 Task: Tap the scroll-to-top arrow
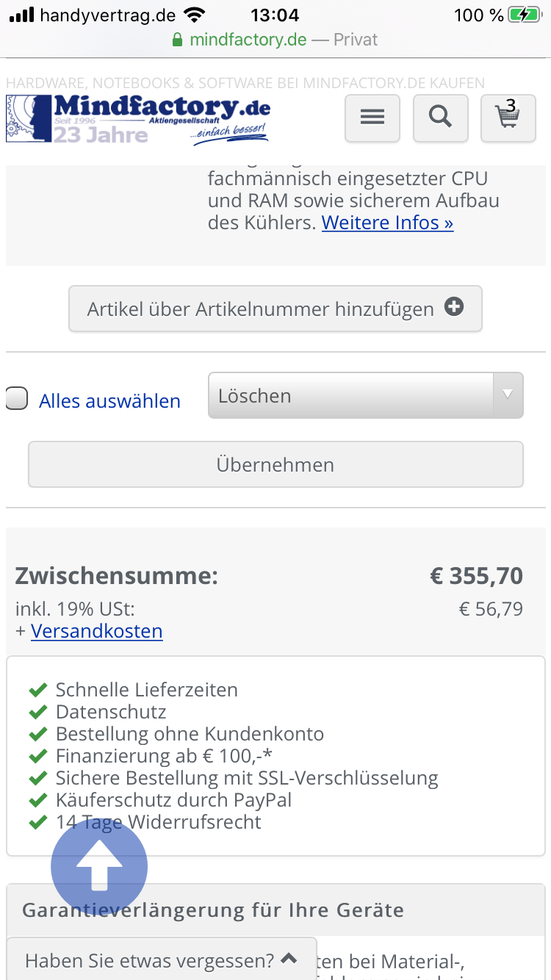tap(99, 867)
